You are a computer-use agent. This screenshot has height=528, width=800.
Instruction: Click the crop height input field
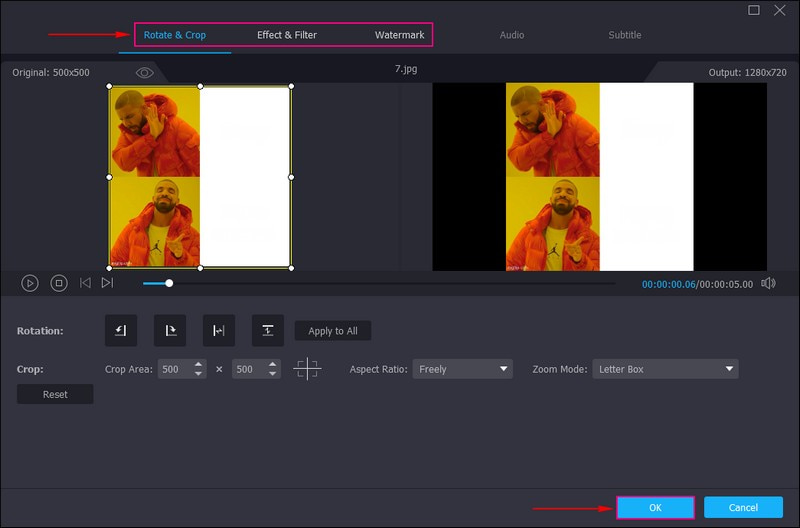[250, 369]
